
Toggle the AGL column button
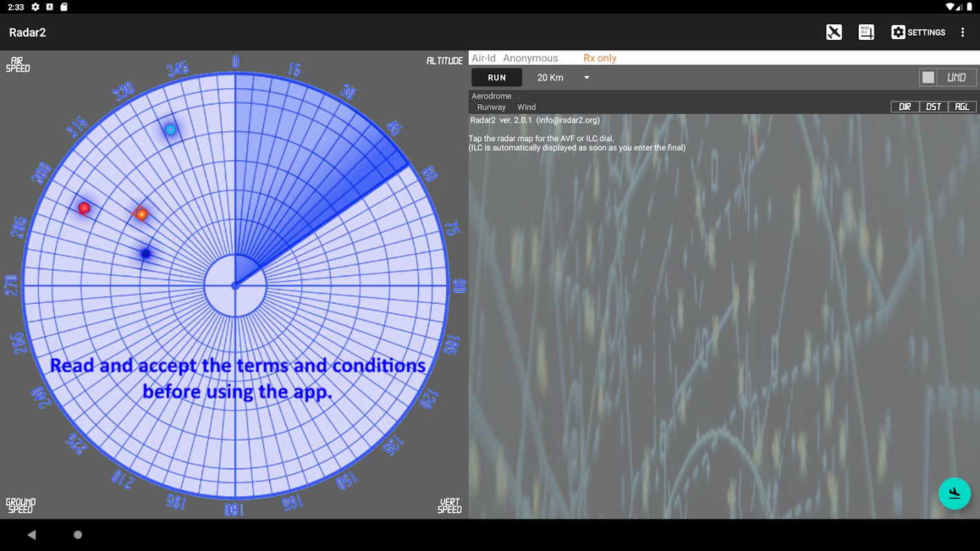pyautogui.click(x=962, y=107)
